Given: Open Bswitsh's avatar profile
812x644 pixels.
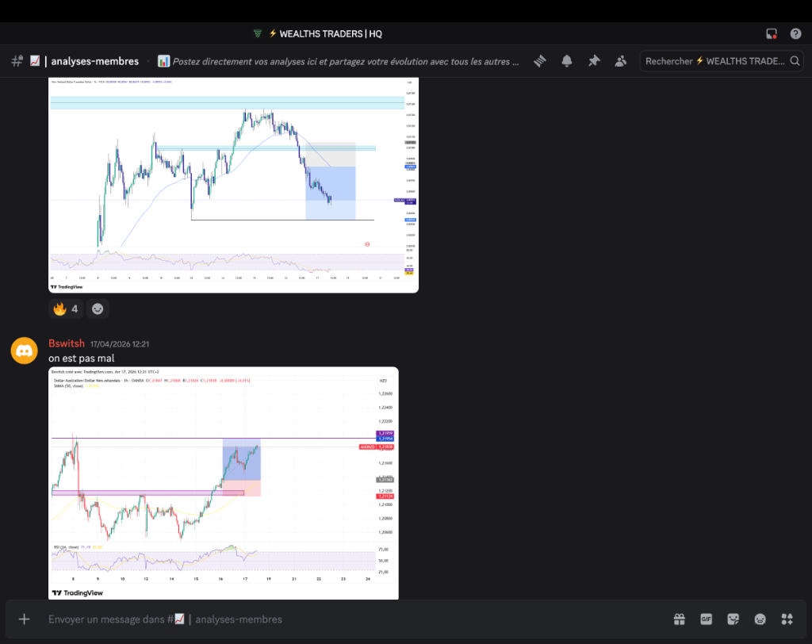Looking at the screenshot, I should tap(25, 351).
